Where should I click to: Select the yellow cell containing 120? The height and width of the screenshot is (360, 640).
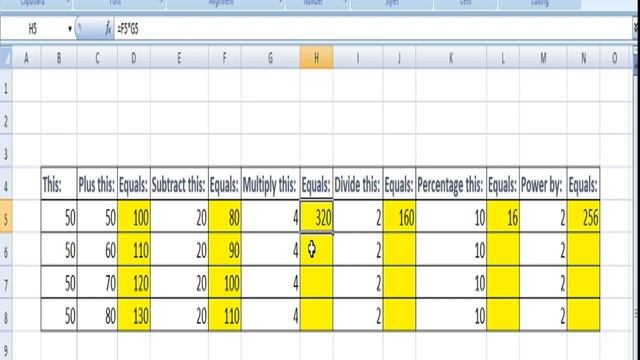(134, 282)
